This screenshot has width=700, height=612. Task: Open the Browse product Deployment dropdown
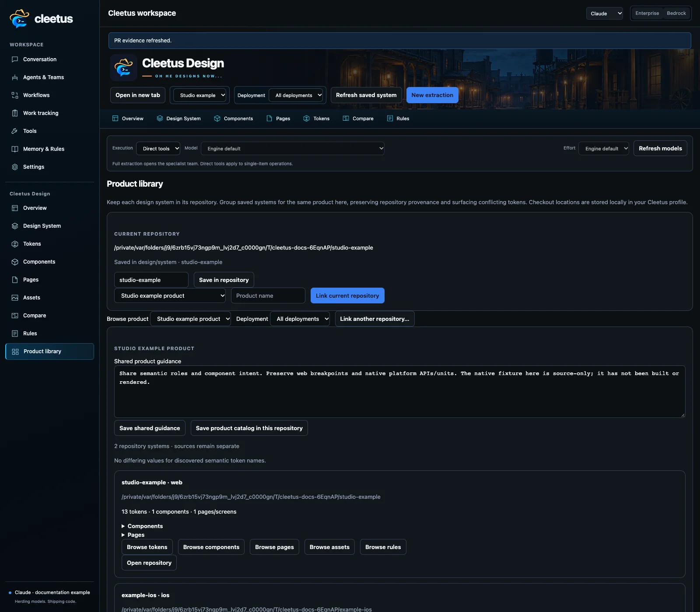click(x=300, y=319)
